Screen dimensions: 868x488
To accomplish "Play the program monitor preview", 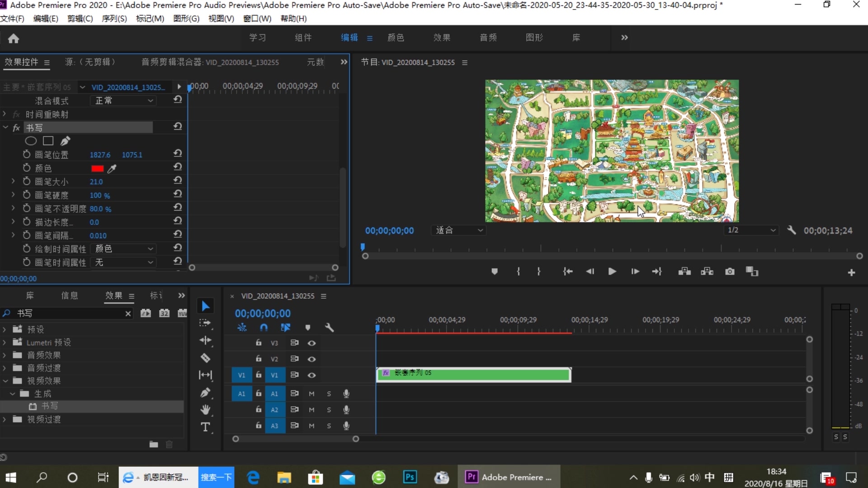I will click(612, 272).
